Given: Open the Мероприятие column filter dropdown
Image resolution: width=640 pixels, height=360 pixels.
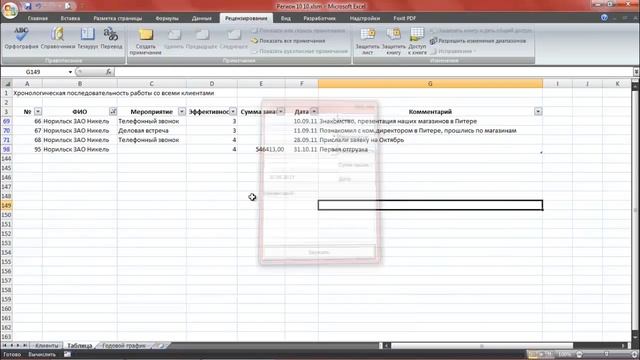Looking at the screenshot, I should coord(182,111).
